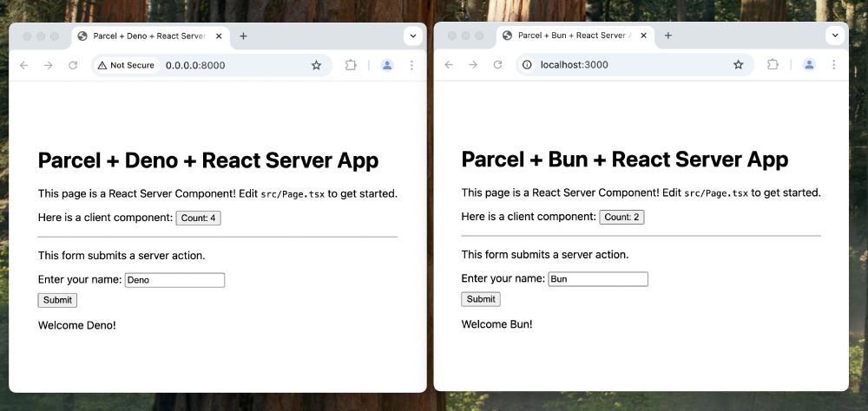Submit the form in the Bun window
The height and width of the screenshot is (411, 868).
click(481, 298)
